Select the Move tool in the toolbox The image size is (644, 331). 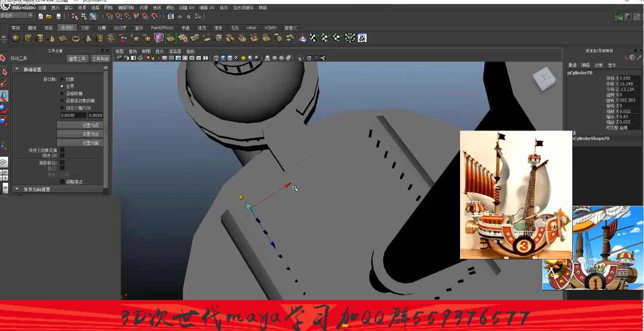click(x=4, y=94)
